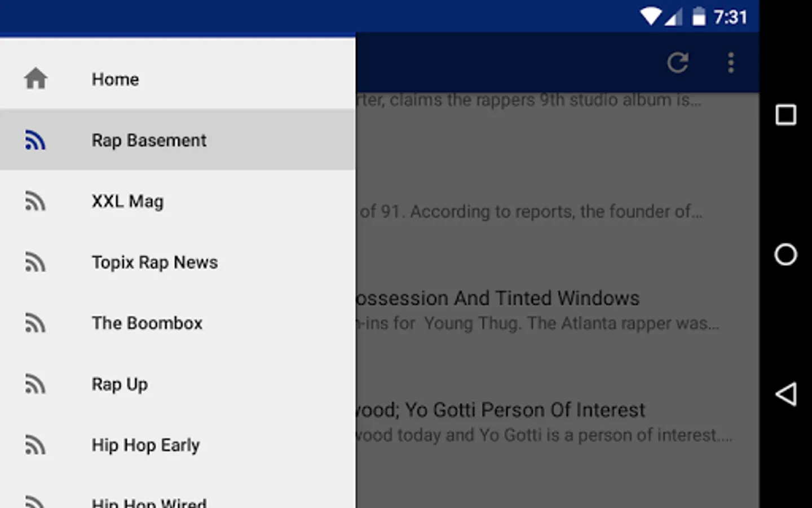Tap the cellular signal status icon
This screenshot has width=812, height=508.
pos(673,17)
